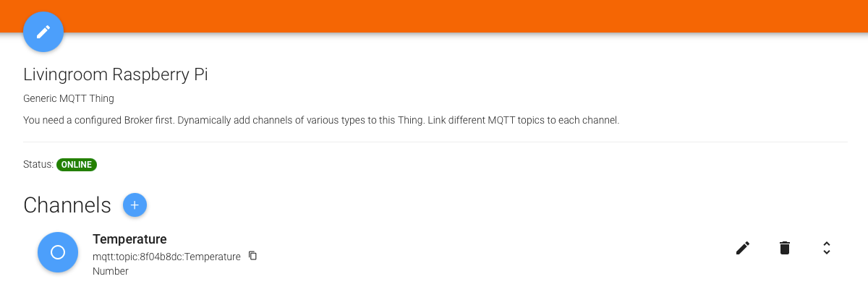Click the mqtt:topic:8f04b8dc:Temperature UID text

pyautogui.click(x=166, y=257)
